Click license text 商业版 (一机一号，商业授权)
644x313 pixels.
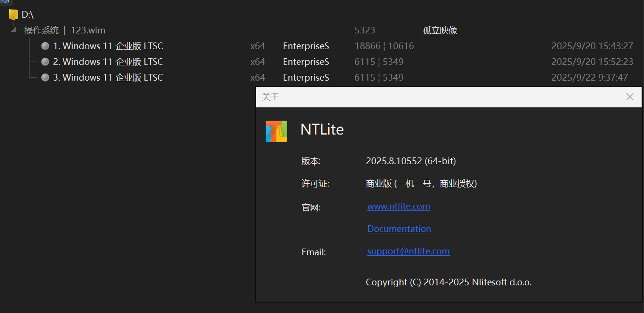[x=421, y=184]
